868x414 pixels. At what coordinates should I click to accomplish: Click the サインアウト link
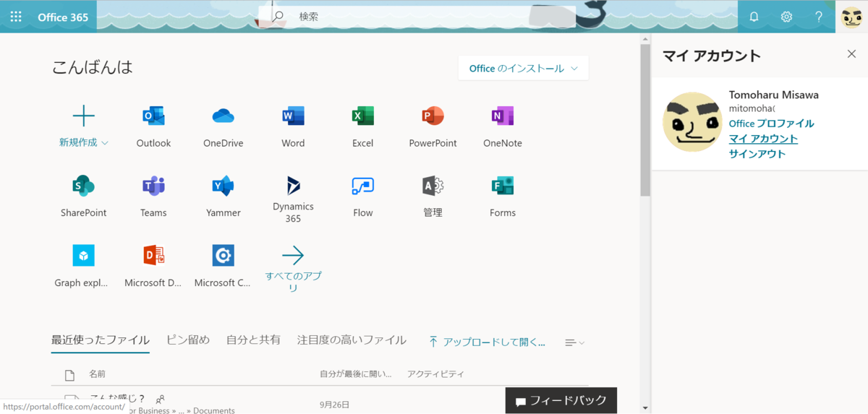coord(757,154)
